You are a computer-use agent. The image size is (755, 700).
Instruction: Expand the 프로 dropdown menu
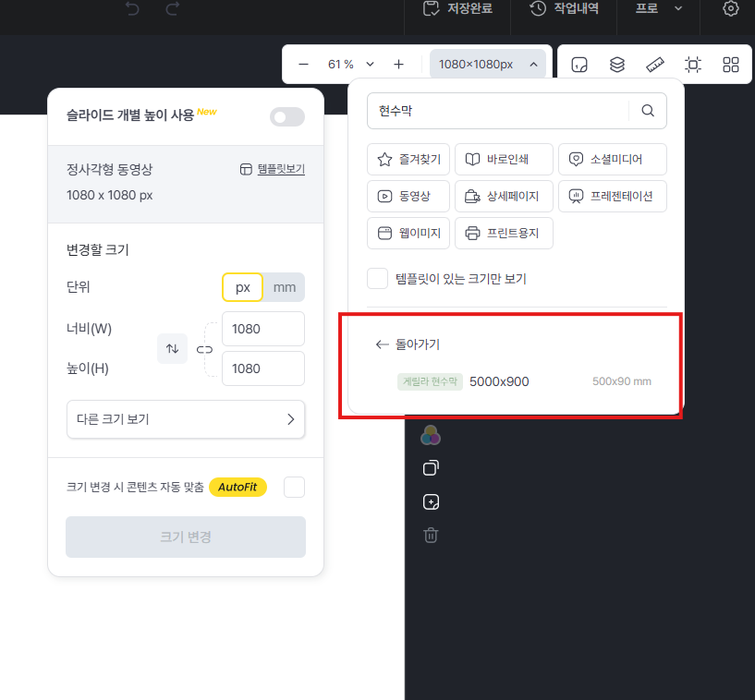658,8
